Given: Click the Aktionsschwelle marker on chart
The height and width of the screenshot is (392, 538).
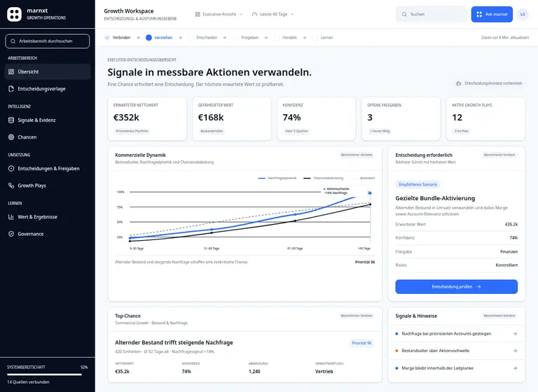Looking at the screenshot, I should (370, 193).
